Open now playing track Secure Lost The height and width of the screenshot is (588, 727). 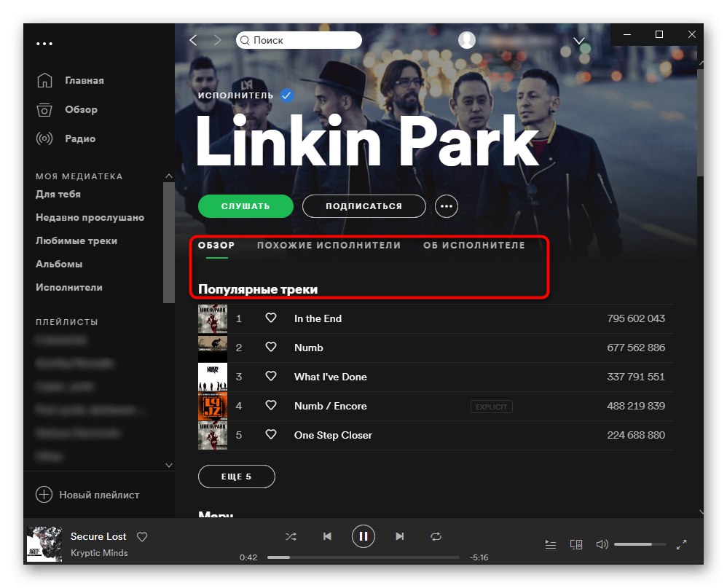pyautogui.click(x=98, y=536)
